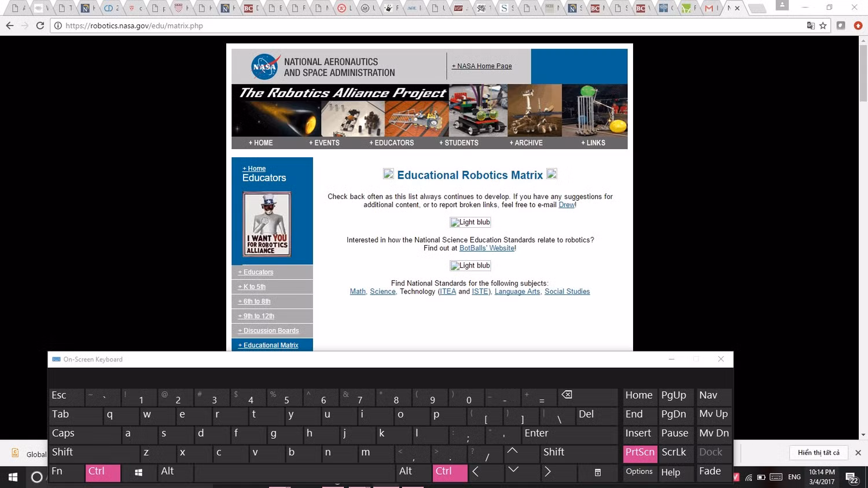Click the PrtScn key
Screen dimensions: 868x488
[x=640, y=453]
